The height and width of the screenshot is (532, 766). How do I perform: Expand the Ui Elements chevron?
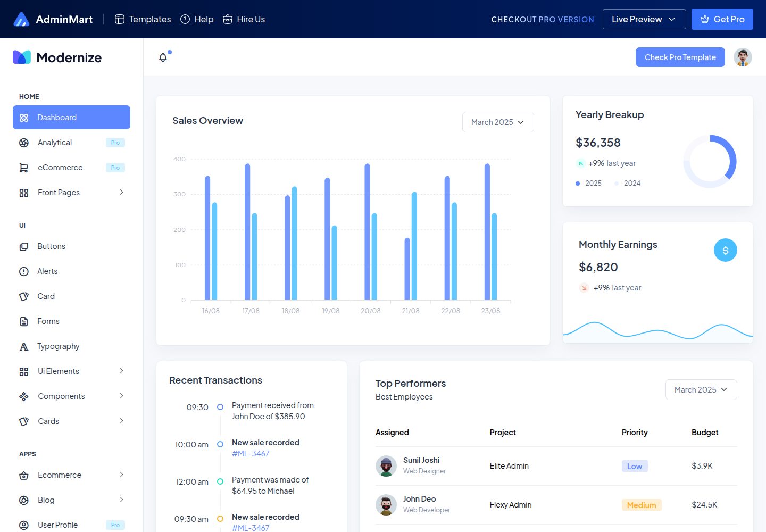[x=121, y=371]
